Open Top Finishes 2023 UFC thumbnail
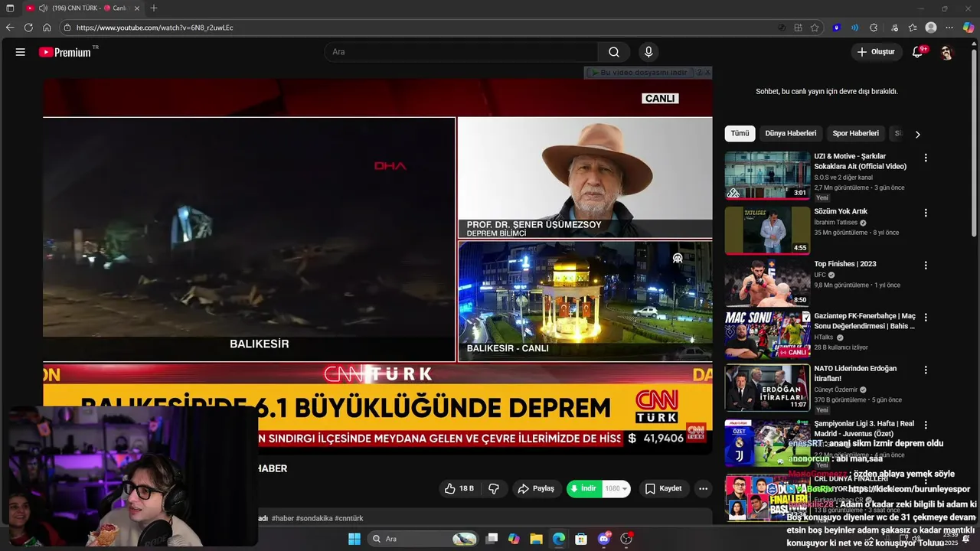This screenshot has width=980, height=551. [767, 283]
